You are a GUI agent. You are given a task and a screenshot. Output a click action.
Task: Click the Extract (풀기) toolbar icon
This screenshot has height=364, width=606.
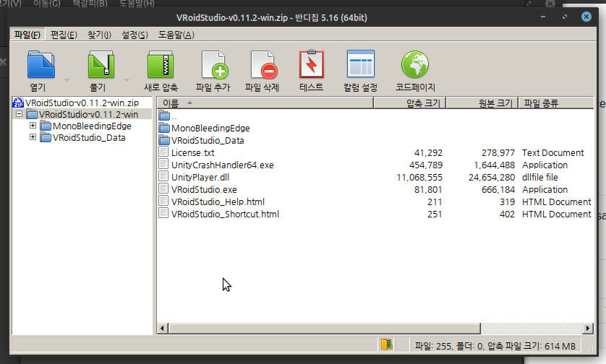click(101, 64)
